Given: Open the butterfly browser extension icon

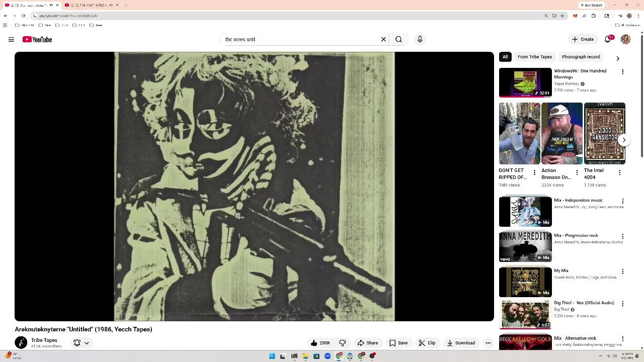Looking at the screenshot, I should [575, 16].
